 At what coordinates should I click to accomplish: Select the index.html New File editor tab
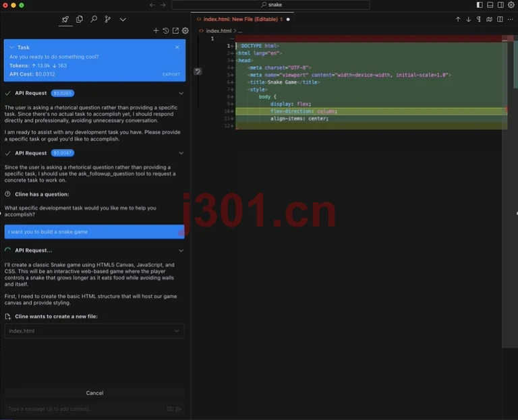(242, 19)
